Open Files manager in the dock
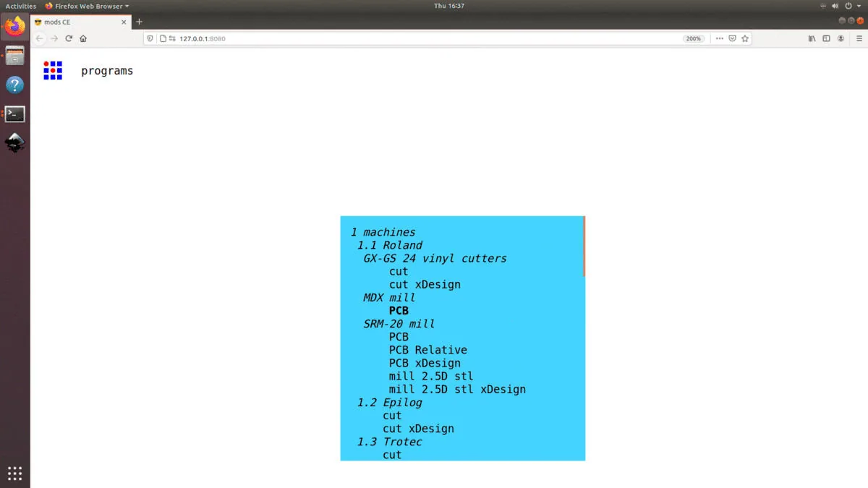Viewport: 868px width, 488px height. [x=15, y=56]
